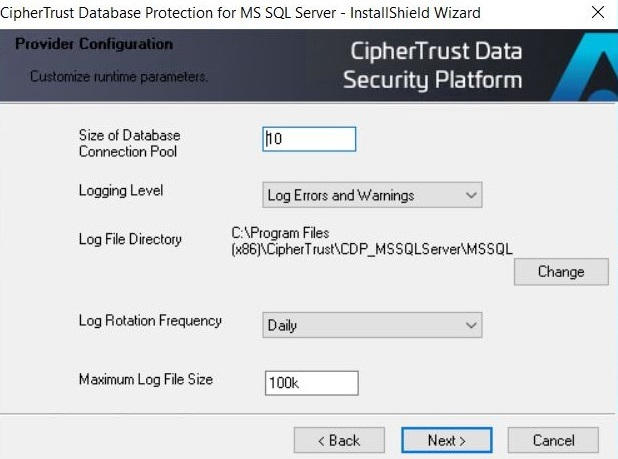Focus the Database Connection Pool size field
This screenshot has width=618, height=459.
point(309,139)
